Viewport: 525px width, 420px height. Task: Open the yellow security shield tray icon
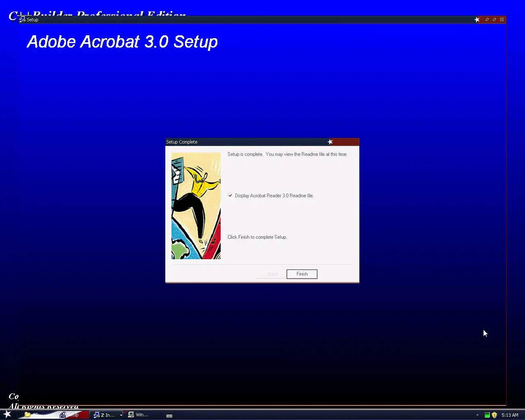pos(494,415)
